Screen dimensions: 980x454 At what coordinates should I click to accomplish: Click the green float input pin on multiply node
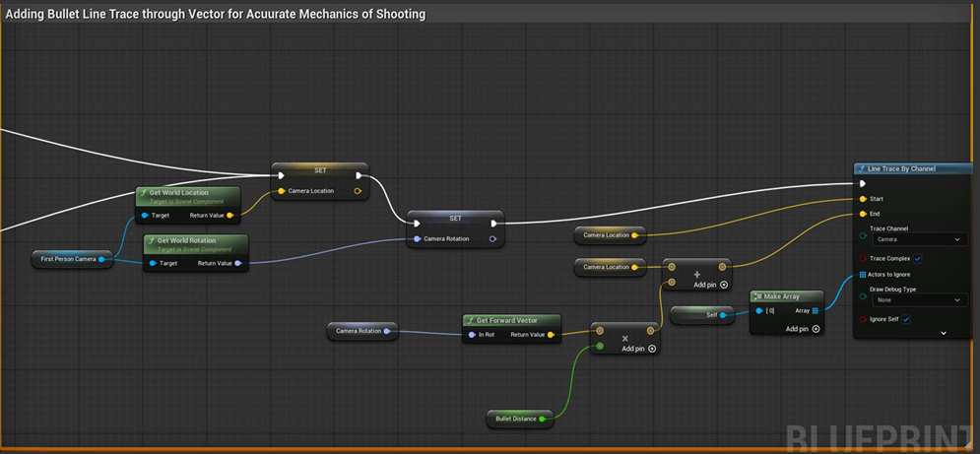click(x=600, y=346)
